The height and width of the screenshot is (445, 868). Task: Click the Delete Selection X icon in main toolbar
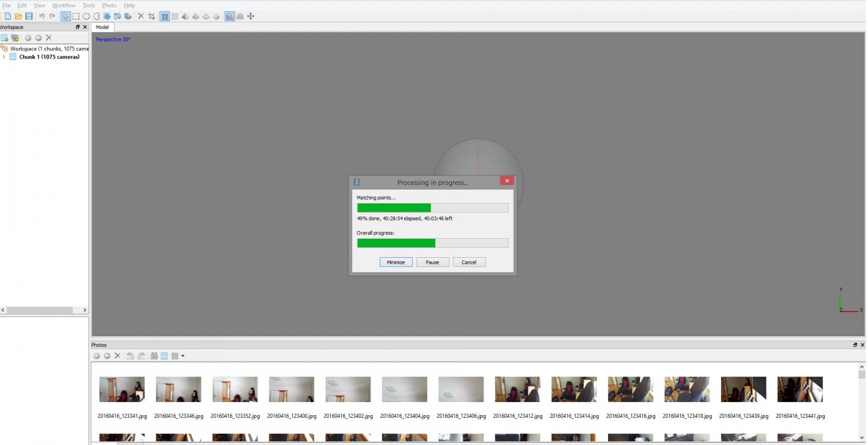point(141,16)
